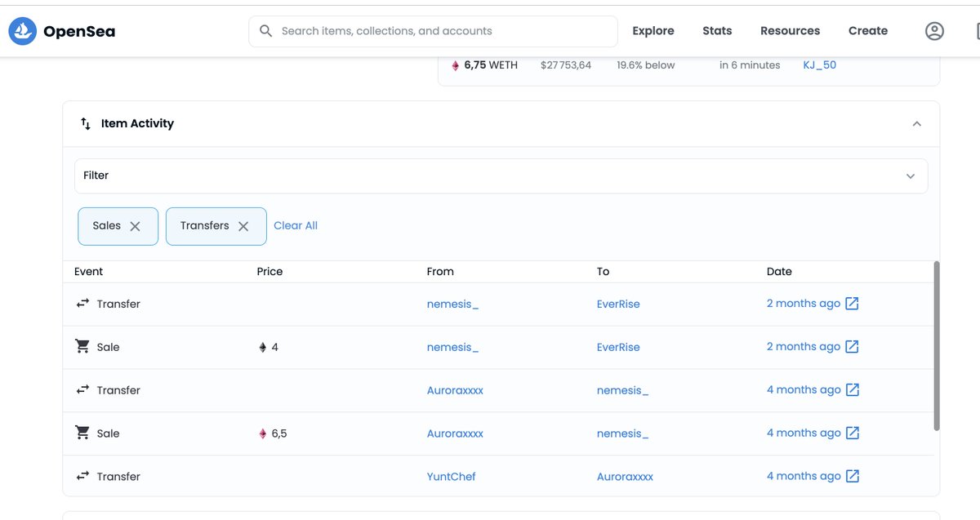Click the WETH icon next to price 6,5
The image size is (980, 520).
[262, 433]
